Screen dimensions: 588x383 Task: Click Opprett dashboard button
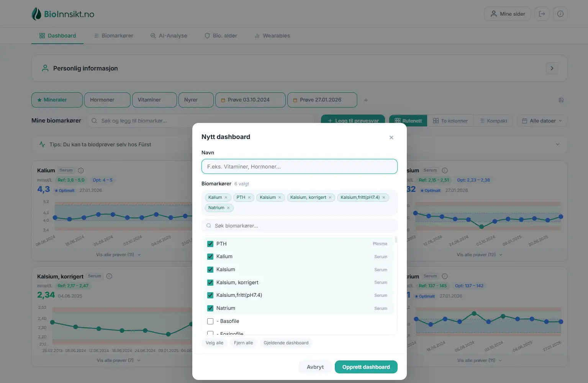(366, 367)
